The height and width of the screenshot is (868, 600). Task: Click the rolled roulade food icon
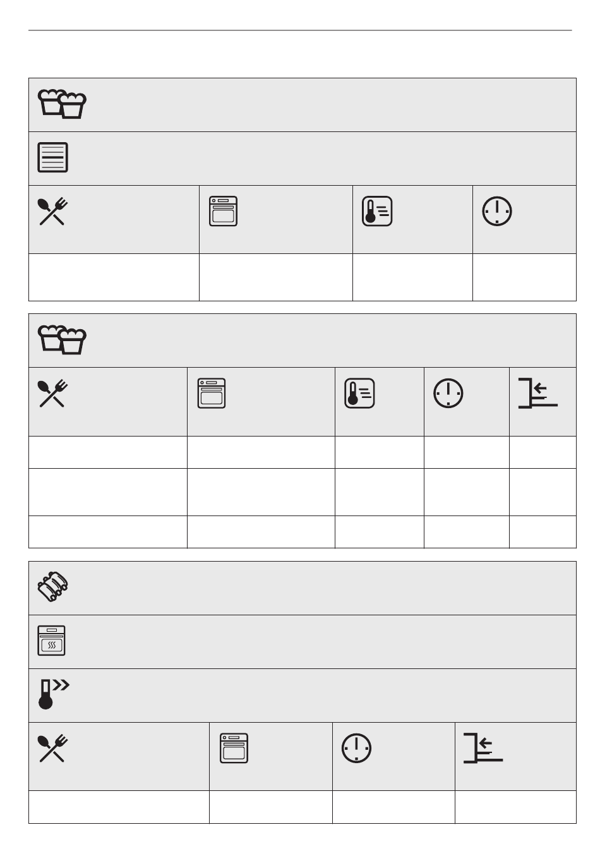52,588
